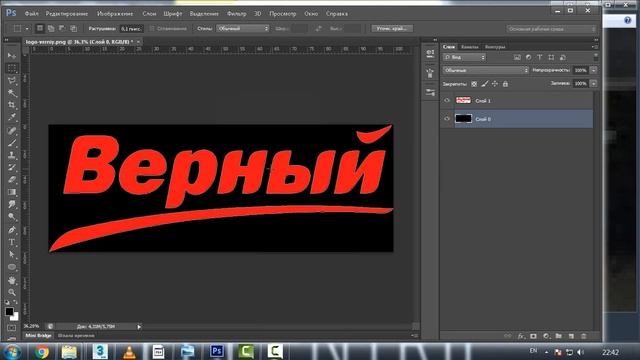This screenshot has height=360, width=640.
Task: Open the Brush presets panel icon
Action: pos(430,73)
